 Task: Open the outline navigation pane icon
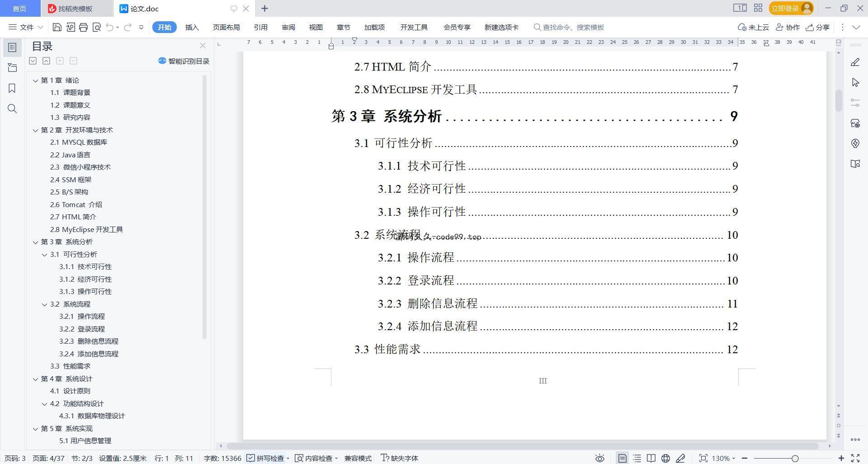(12, 47)
